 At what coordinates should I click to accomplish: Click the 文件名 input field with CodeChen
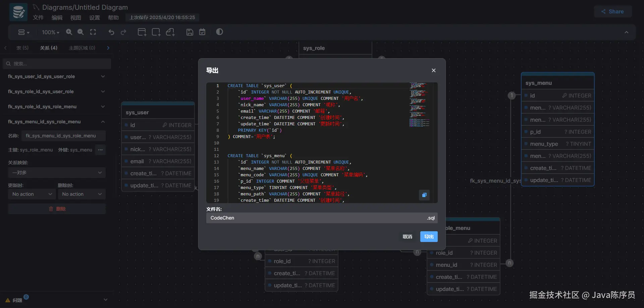point(315,218)
